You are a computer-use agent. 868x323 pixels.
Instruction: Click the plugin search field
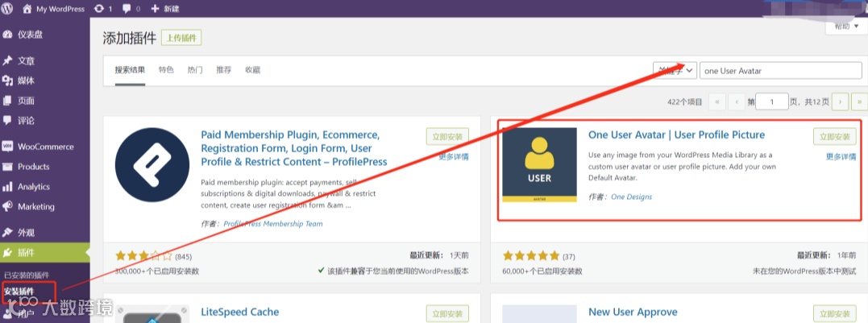point(780,70)
